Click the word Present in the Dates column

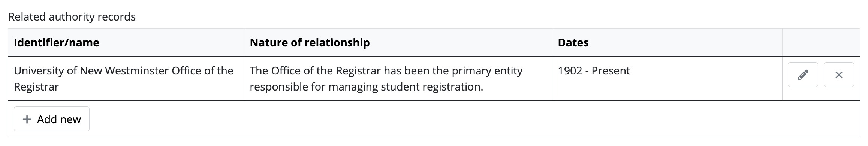[x=611, y=71]
